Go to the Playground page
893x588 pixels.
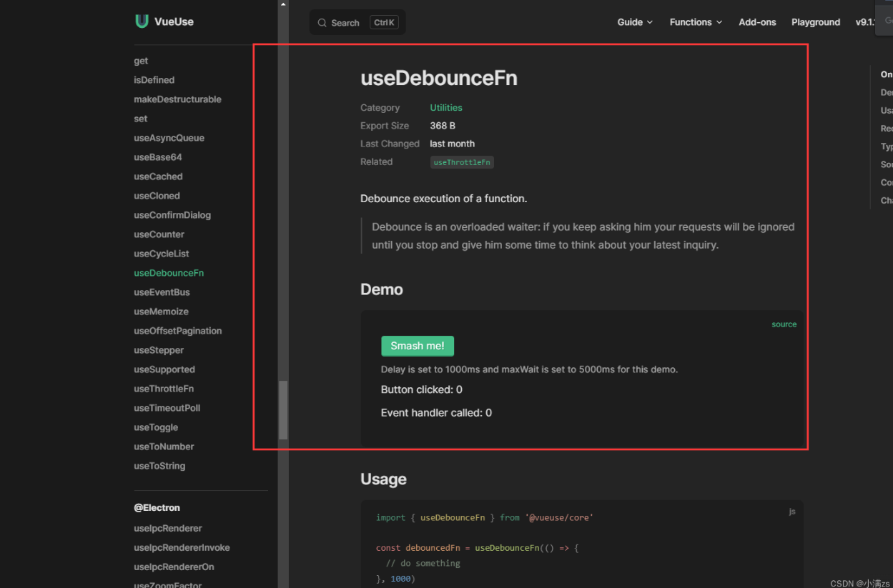815,22
